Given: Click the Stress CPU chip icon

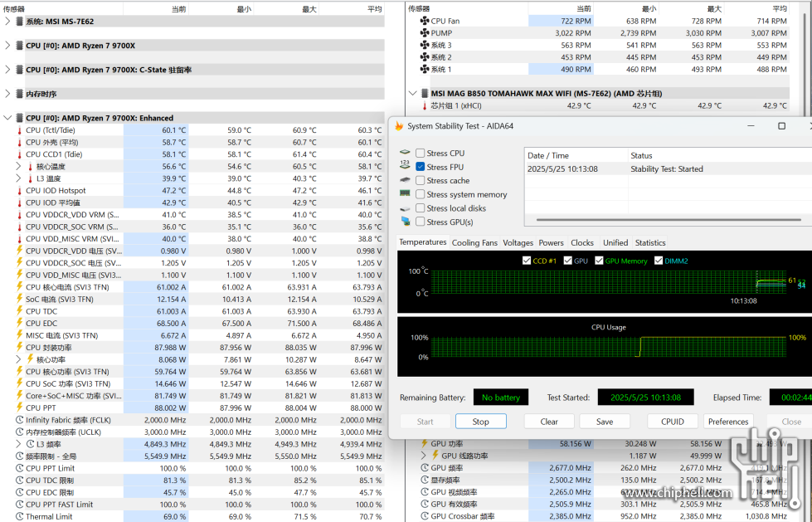Looking at the screenshot, I should (x=405, y=153).
